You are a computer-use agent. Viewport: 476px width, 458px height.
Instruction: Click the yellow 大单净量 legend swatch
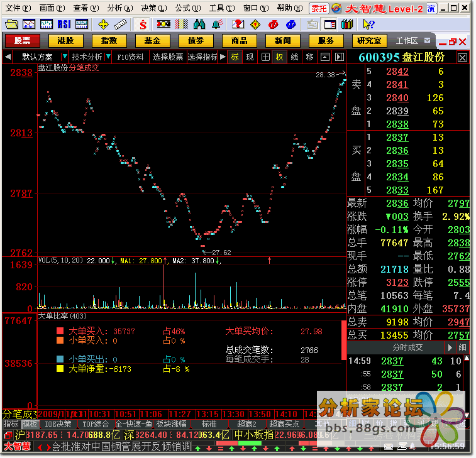pyautogui.click(x=60, y=369)
